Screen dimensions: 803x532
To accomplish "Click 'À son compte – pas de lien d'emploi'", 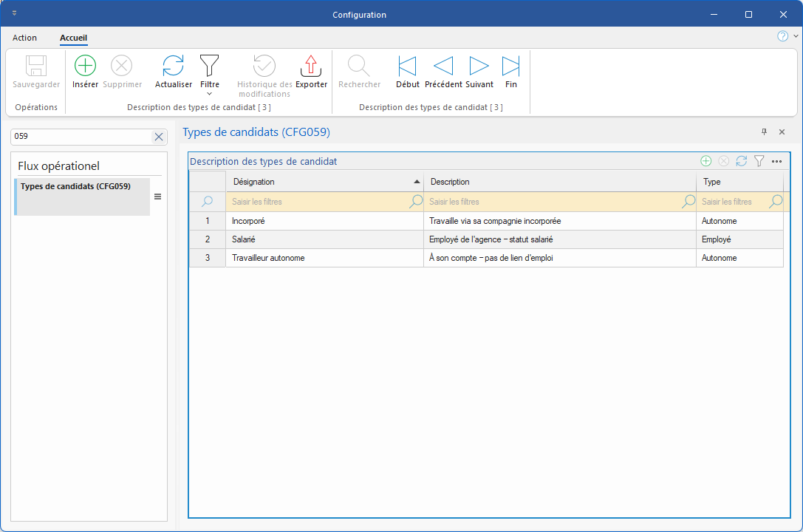I will click(x=560, y=258).
